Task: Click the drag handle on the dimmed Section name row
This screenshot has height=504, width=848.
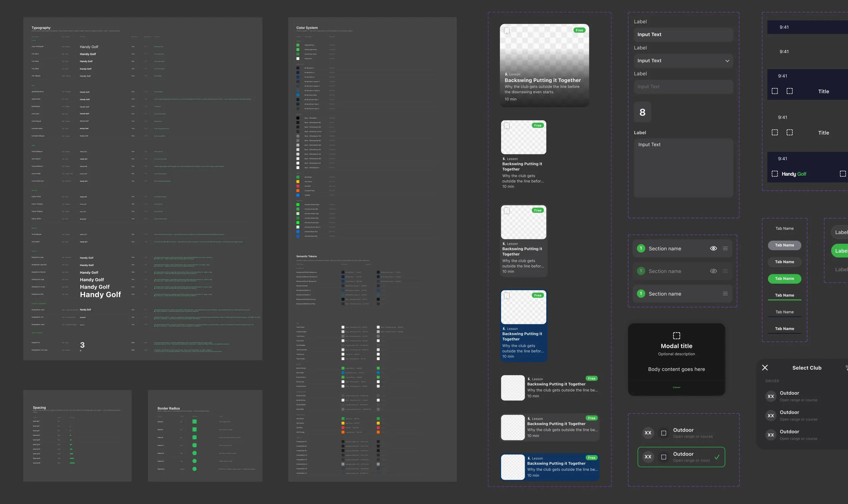Action: pyautogui.click(x=725, y=271)
